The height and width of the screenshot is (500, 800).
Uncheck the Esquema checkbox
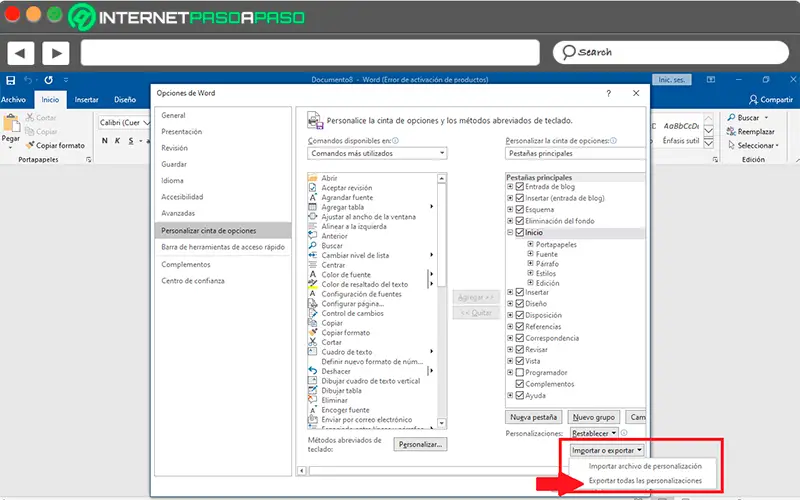click(x=520, y=210)
